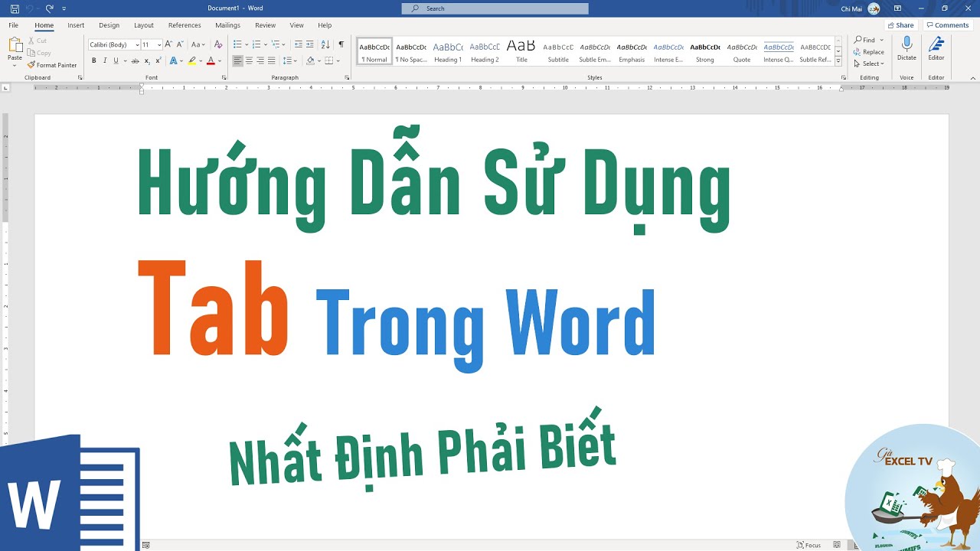Justify the paragraph text
This screenshot has height=551, width=980.
pyautogui.click(x=271, y=60)
